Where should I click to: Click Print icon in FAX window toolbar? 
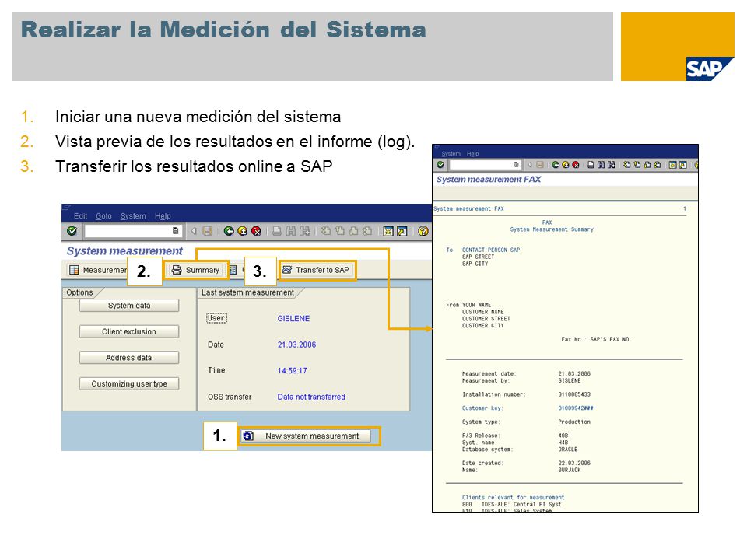pyautogui.click(x=591, y=165)
